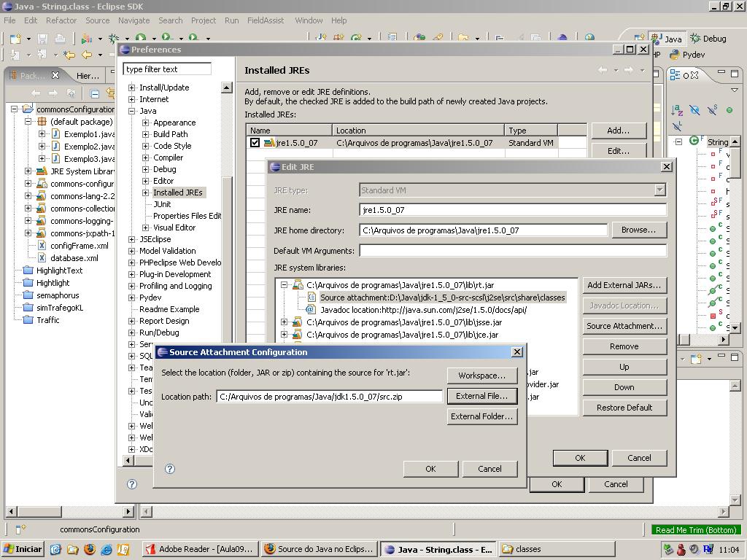
Task: Click the New Java Class icon in toolbar
Action: click(x=355, y=38)
